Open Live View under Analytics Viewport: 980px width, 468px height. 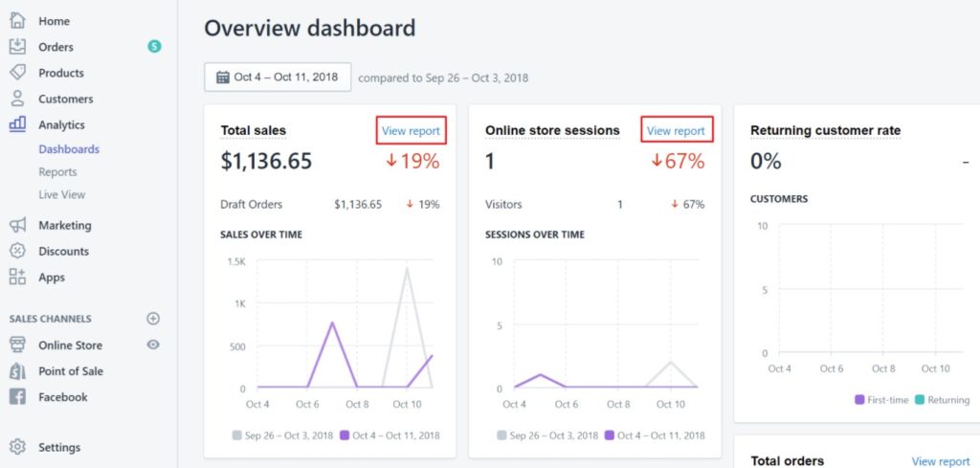point(62,194)
